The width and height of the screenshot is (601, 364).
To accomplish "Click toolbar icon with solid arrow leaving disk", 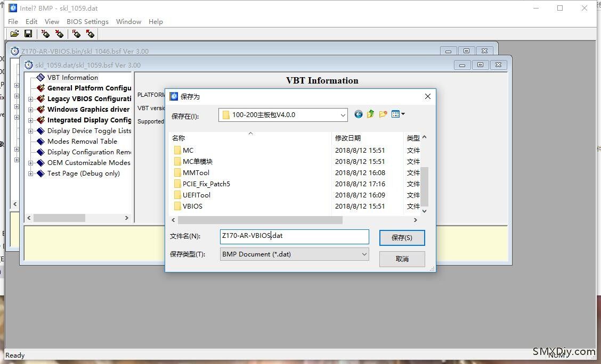I will (90, 34).
